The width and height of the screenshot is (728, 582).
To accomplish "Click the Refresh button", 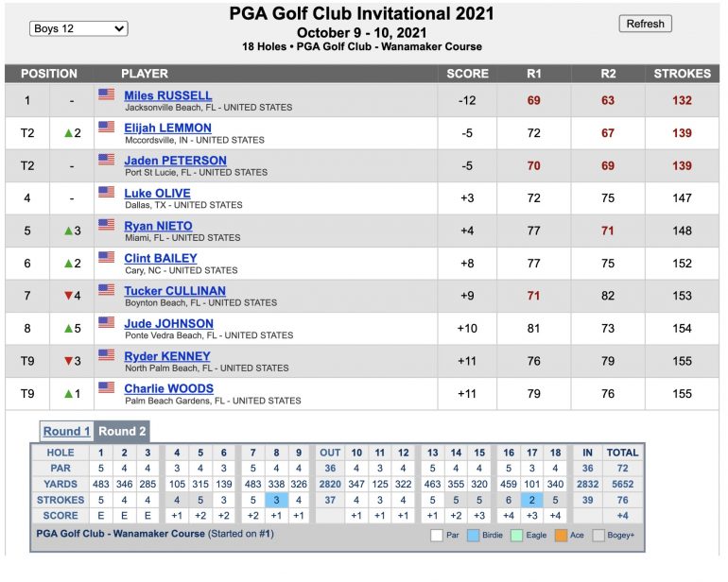I will click(645, 24).
